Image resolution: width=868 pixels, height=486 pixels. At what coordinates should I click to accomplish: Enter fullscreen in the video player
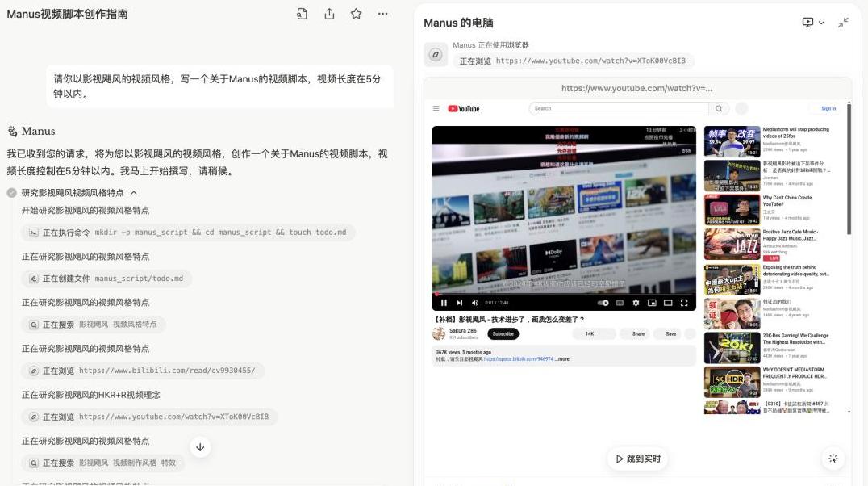pos(684,303)
